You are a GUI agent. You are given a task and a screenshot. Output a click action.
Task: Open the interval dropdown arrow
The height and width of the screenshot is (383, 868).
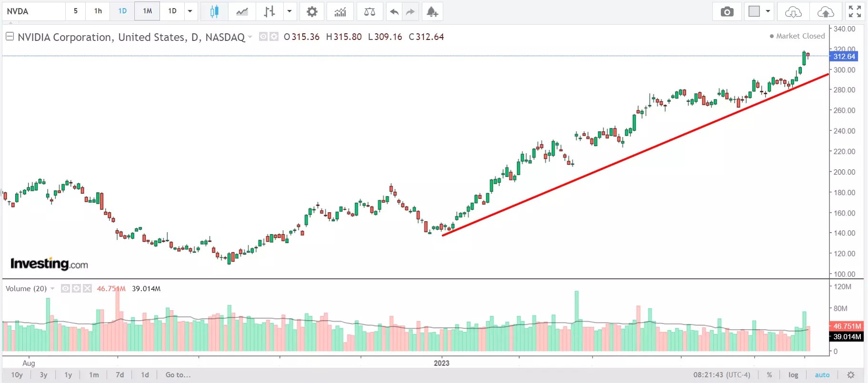click(x=190, y=11)
